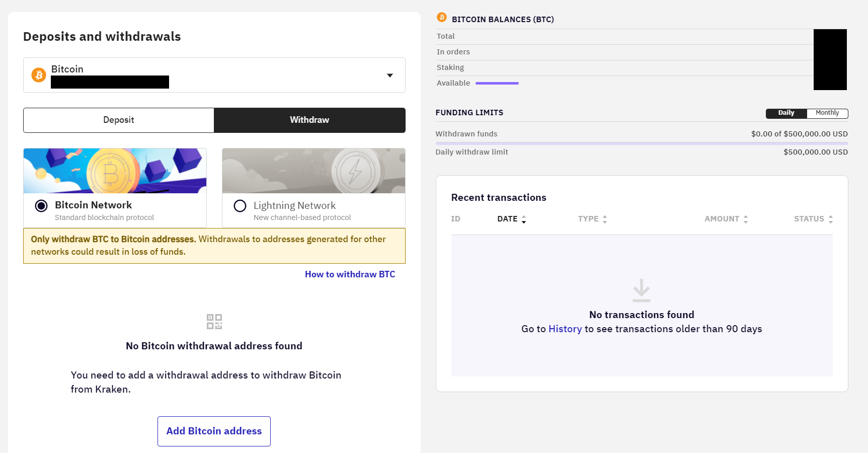Viewport: 868px width, 453px height.
Task: Click the In orders balance row label
Action: tap(453, 52)
